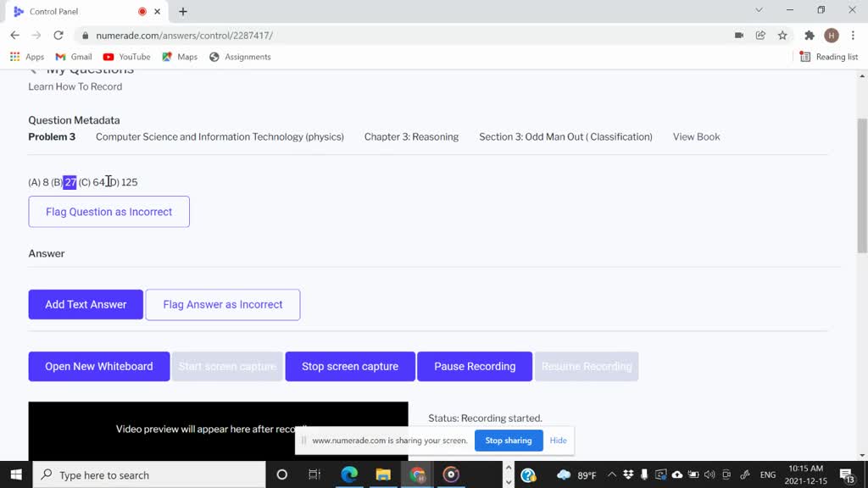This screenshot has width=868, height=488.
Task: Switch to the Control Panel tab
Action: click(x=76, y=12)
